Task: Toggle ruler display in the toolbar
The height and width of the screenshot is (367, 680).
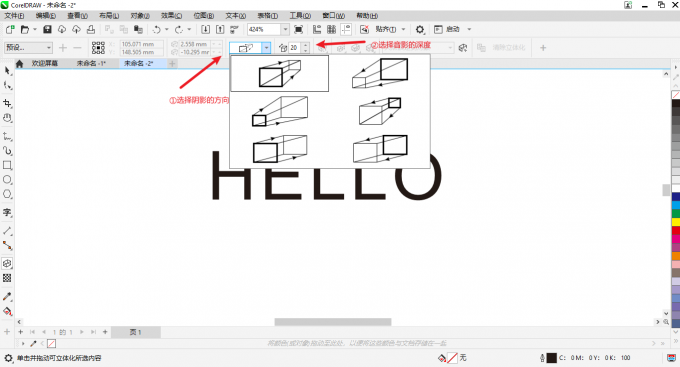Action: click(317, 29)
